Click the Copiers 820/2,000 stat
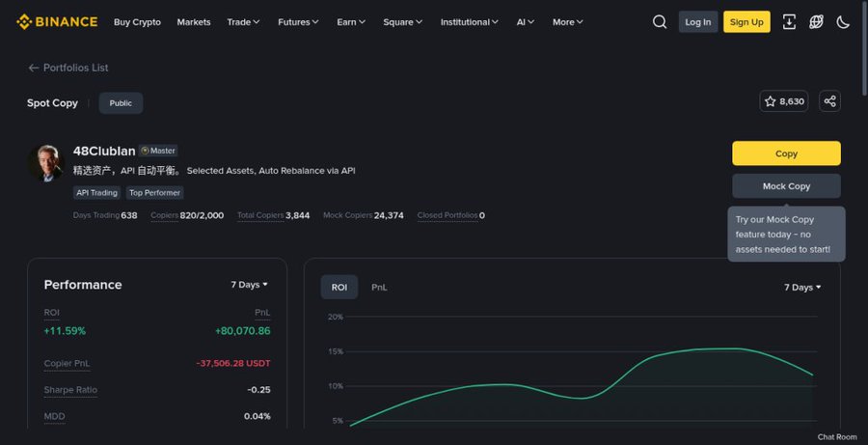 187,215
